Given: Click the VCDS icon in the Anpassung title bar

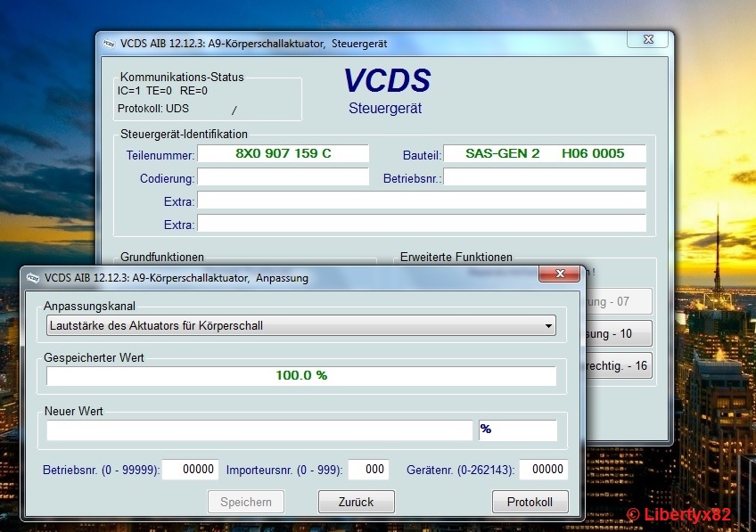Looking at the screenshot, I should [33, 278].
